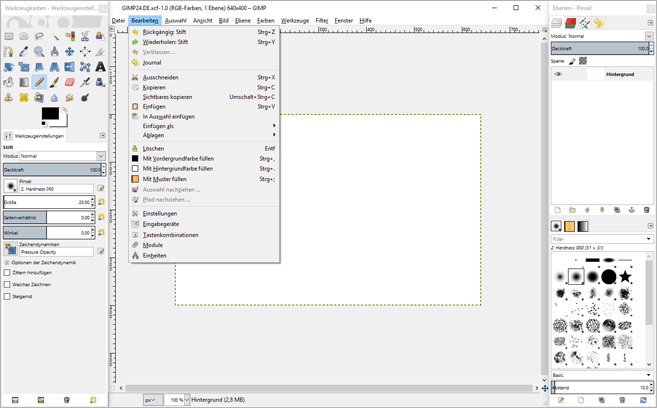Select the Scale tool

click(x=24, y=67)
